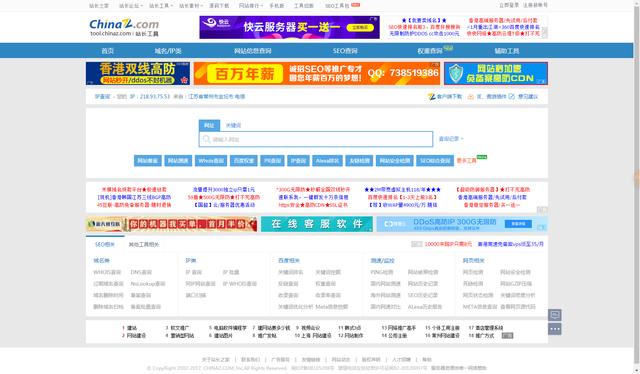The image size is (640, 374).
Task: Click the Meta信息检测 link under 百度相关
Action: click(x=332, y=307)
